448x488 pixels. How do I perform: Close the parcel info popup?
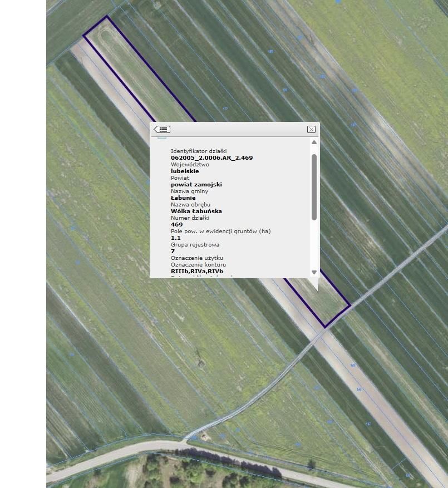coord(311,130)
